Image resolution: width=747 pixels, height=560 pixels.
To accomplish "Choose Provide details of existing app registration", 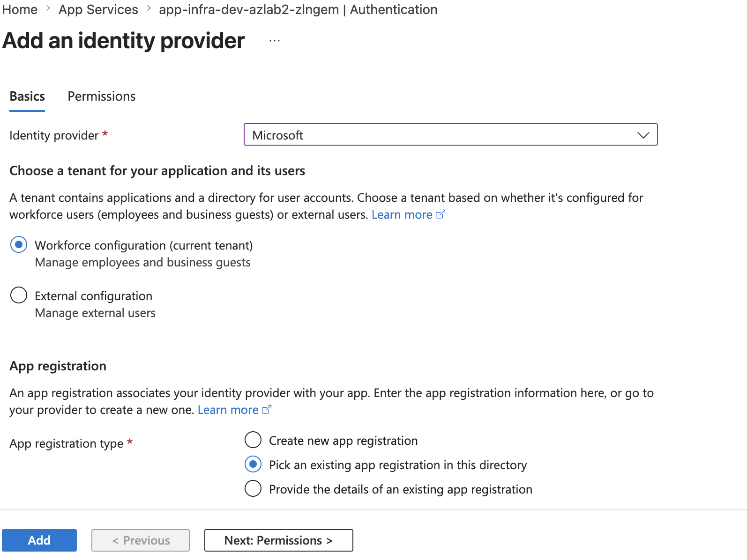I will point(253,489).
